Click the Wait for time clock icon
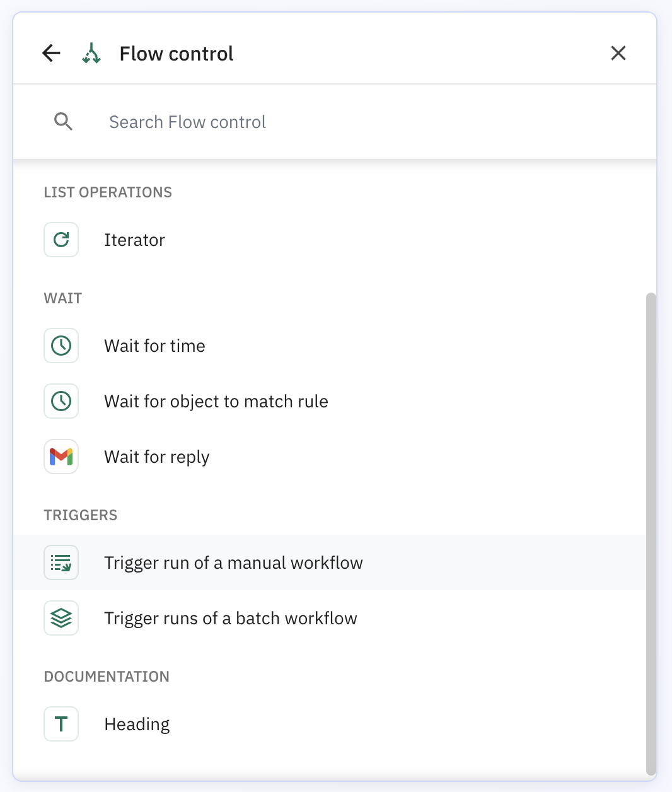Image resolution: width=672 pixels, height=792 pixels. coord(61,346)
